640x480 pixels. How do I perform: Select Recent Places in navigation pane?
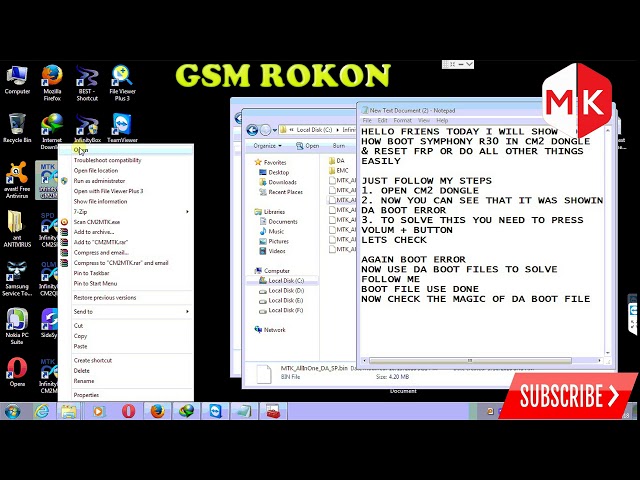click(281, 192)
